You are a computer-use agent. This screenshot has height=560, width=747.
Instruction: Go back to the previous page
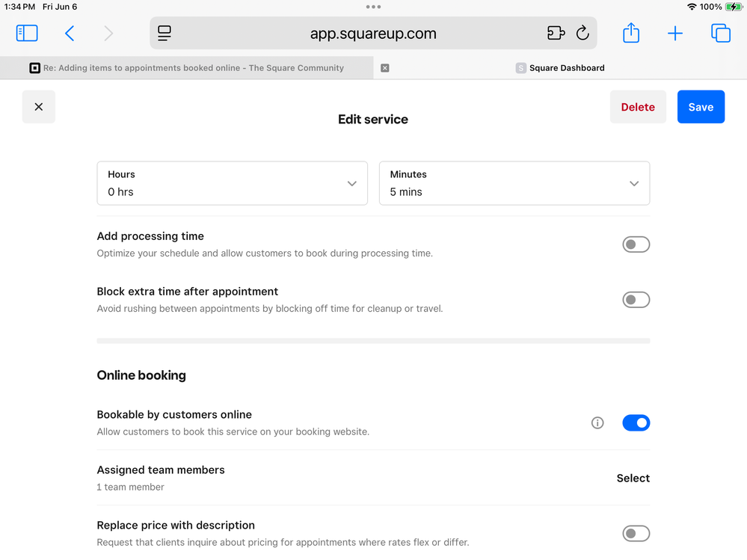pyautogui.click(x=70, y=33)
